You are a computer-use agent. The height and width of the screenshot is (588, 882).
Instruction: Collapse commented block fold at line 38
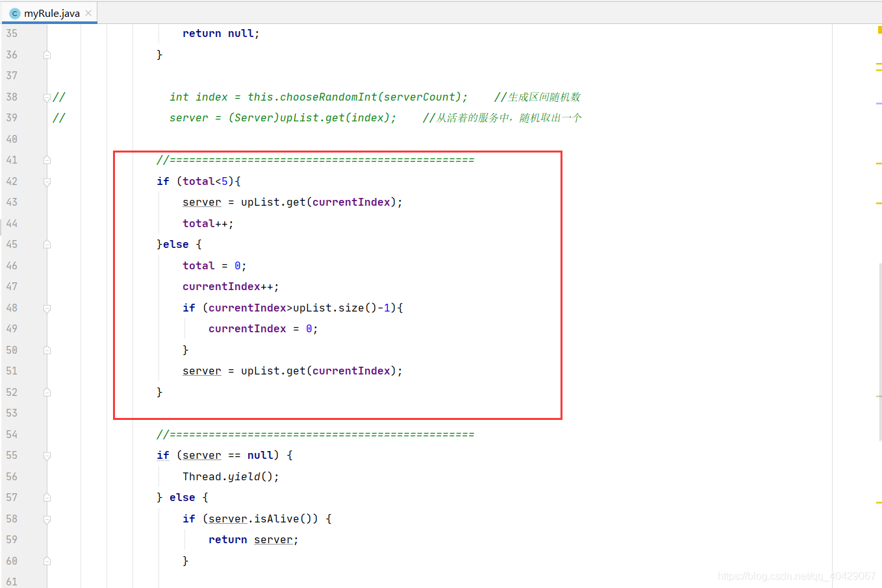click(47, 97)
